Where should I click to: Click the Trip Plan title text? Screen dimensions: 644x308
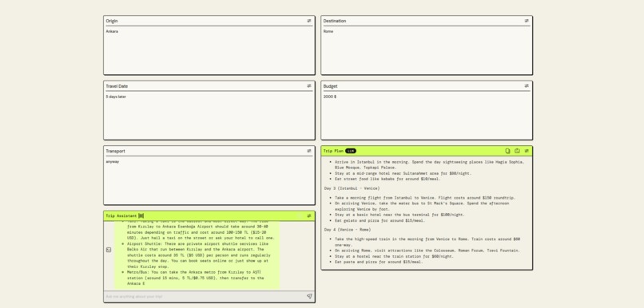[x=333, y=151]
